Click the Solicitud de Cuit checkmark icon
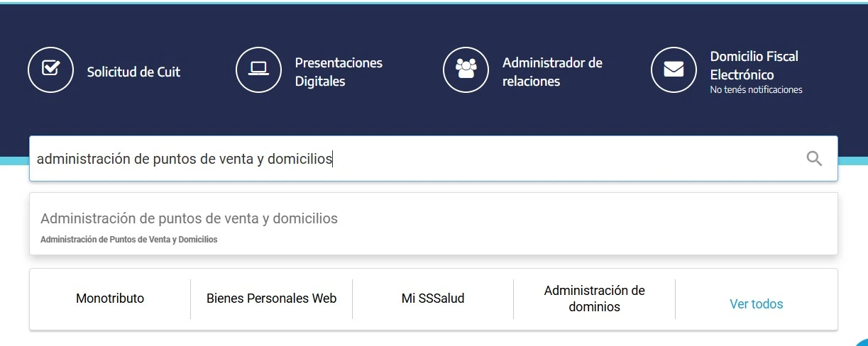 tap(50, 69)
